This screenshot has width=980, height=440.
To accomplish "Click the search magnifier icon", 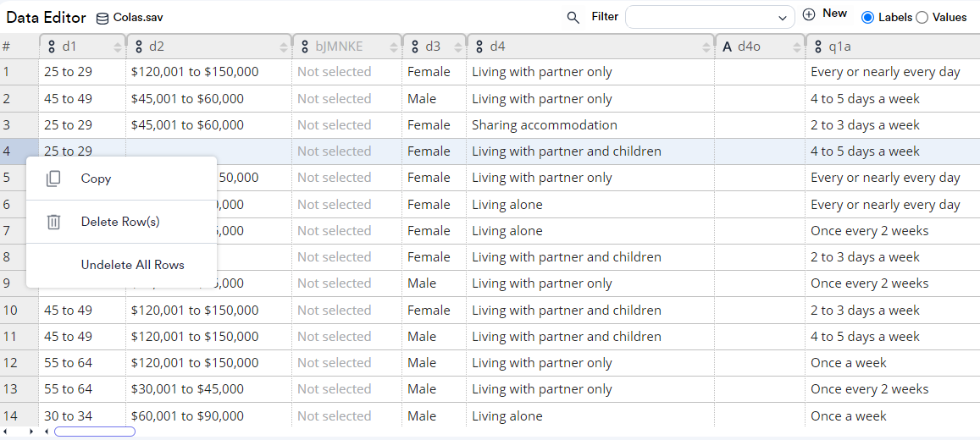I will pyautogui.click(x=573, y=18).
